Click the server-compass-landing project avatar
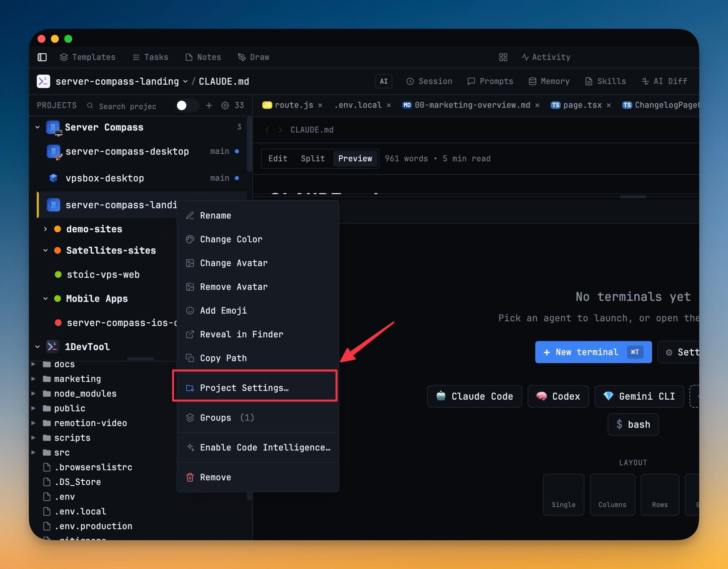The height and width of the screenshot is (569, 728). [54, 205]
